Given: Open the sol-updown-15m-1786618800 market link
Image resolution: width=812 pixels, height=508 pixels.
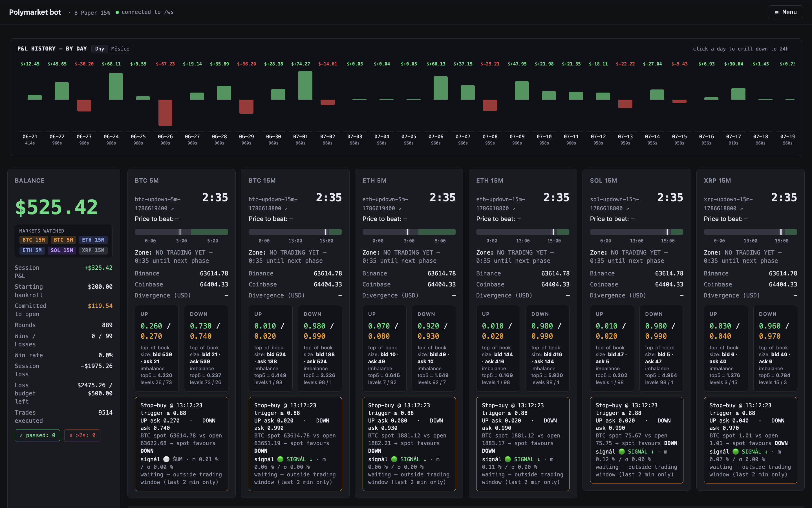Looking at the screenshot, I should [x=614, y=204].
